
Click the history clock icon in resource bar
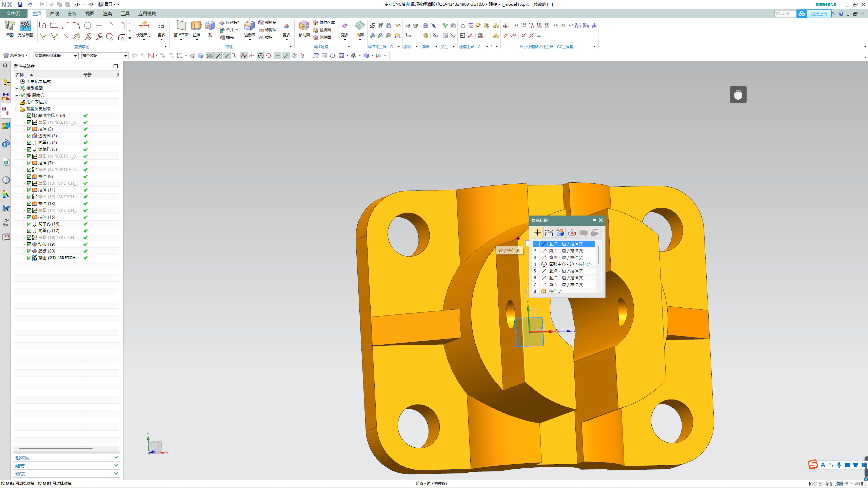[6, 180]
